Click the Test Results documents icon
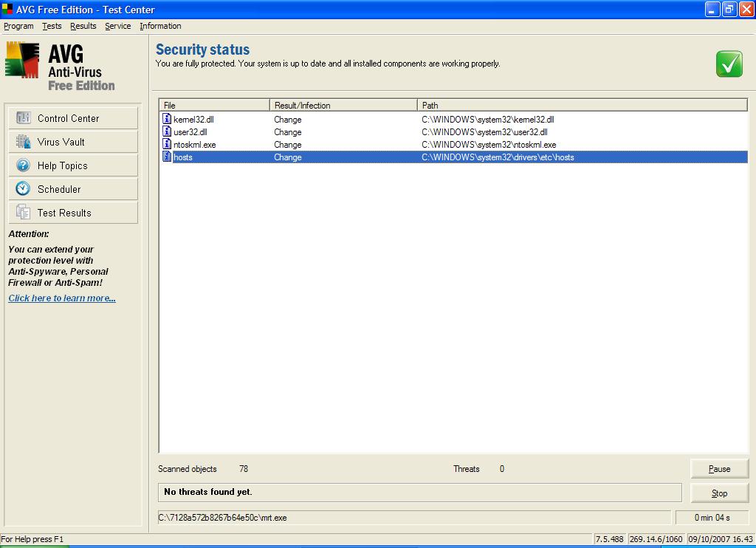This screenshot has height=548, width=756. tap(23, 212)
